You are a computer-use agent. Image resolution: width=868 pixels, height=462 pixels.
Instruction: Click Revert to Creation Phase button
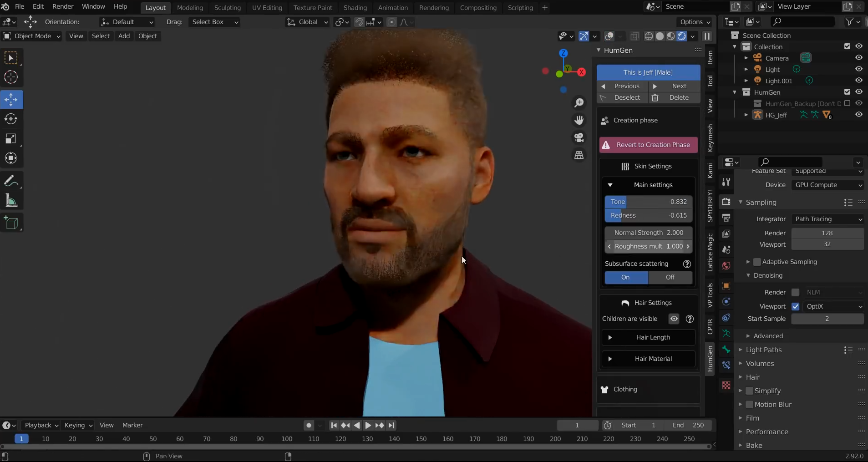pyautogui.click(x=648, y=145)
